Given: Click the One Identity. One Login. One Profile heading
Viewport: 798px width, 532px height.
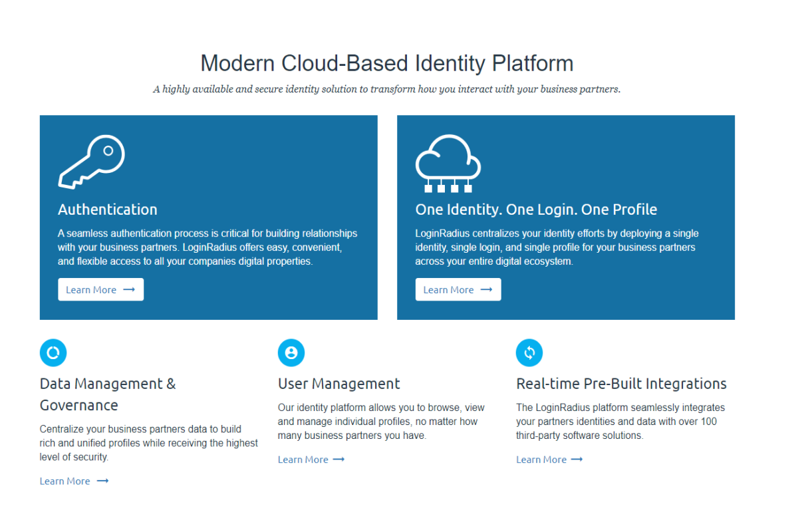Looking at the screenshot, I should pos(536,209).
